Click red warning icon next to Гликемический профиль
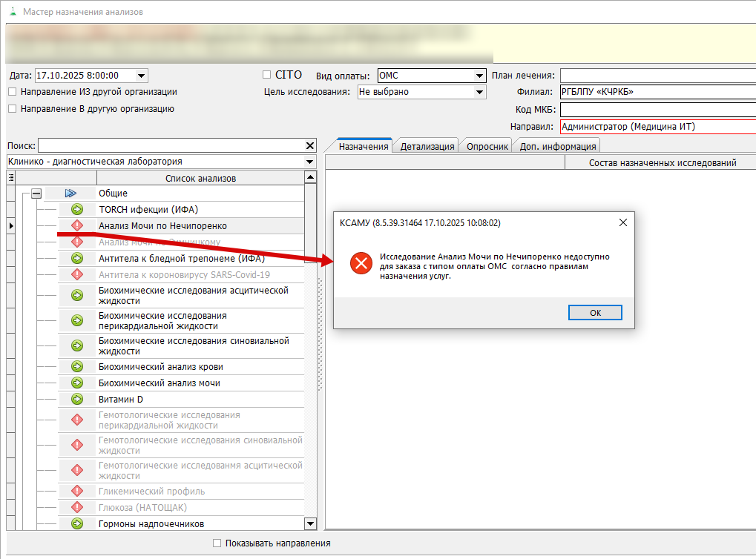 [76, 491]
